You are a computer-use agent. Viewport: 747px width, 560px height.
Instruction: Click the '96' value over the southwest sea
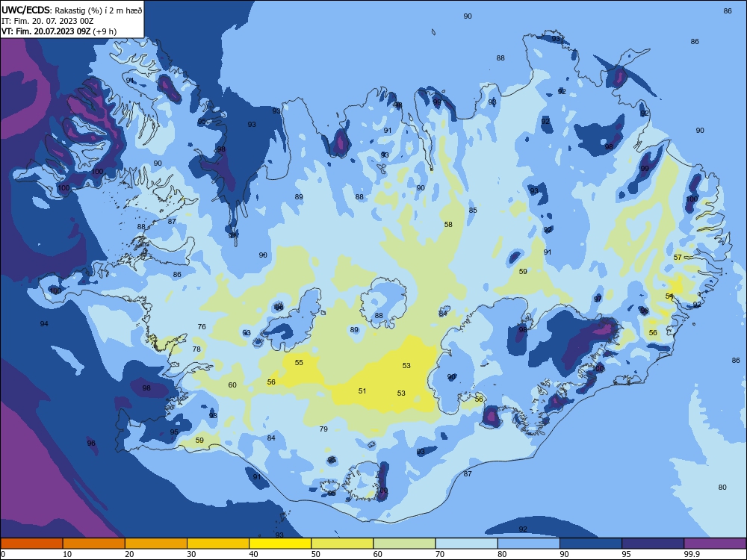pos(91,444)
